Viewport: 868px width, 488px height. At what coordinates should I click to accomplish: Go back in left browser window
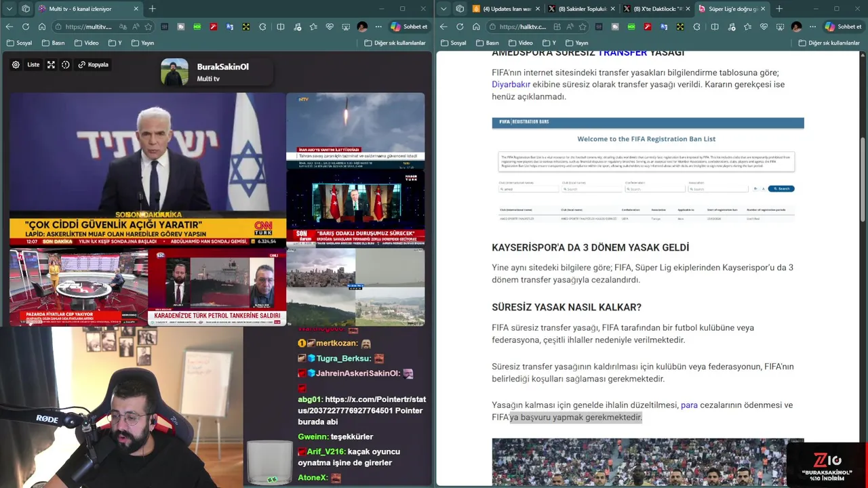(x=9, y=26)
